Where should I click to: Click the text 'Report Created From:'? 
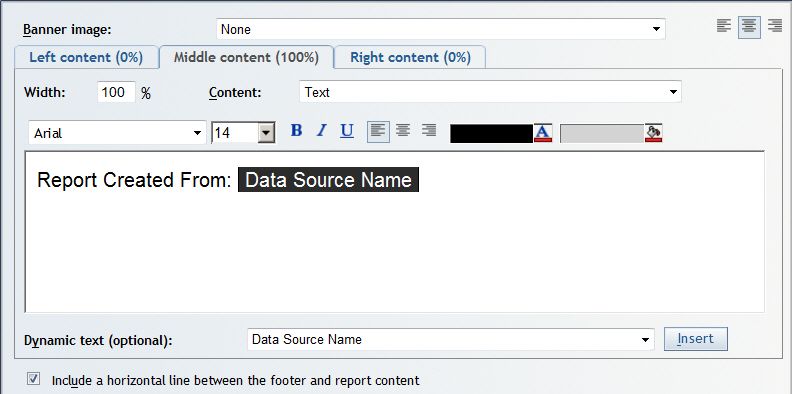(x=134, y=180)
